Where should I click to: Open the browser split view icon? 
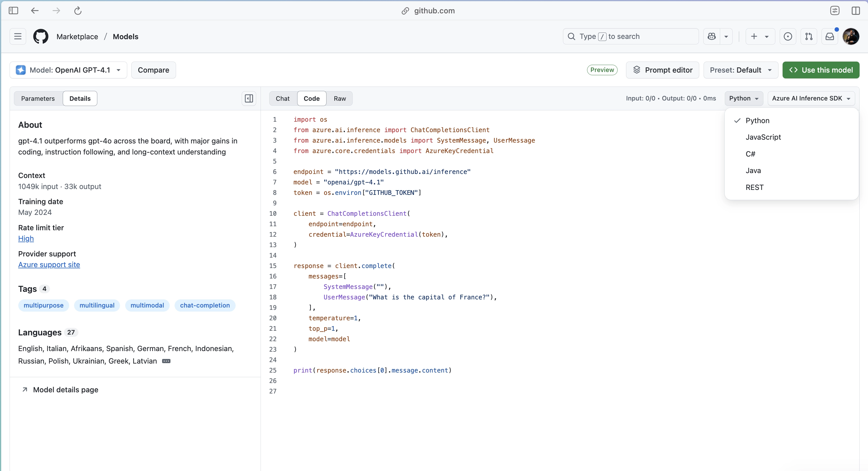[x=856, y=10]
